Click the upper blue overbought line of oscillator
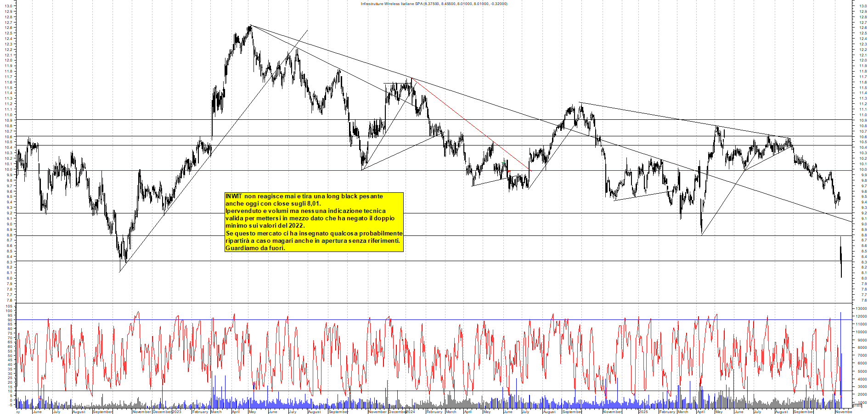The width and height of the screenshot is (868, 414). 413,319
